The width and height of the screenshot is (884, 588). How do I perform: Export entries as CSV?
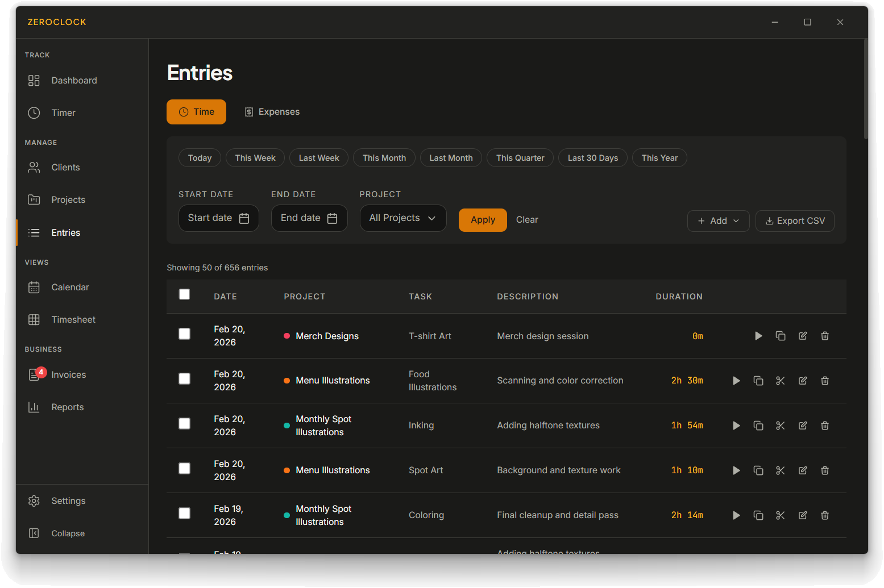pos(794,221)
